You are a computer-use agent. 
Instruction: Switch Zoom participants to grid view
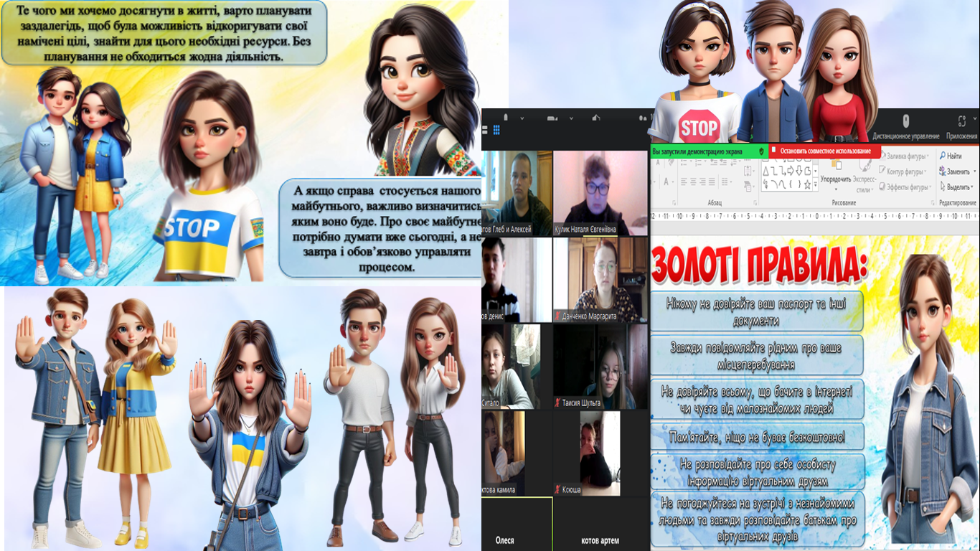coord(496,130)
